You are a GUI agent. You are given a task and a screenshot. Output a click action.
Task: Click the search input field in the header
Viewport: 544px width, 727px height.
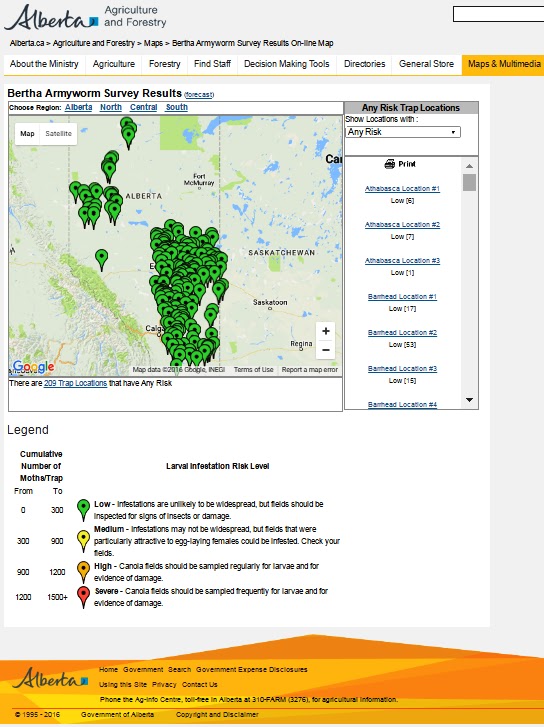(499, 14)
